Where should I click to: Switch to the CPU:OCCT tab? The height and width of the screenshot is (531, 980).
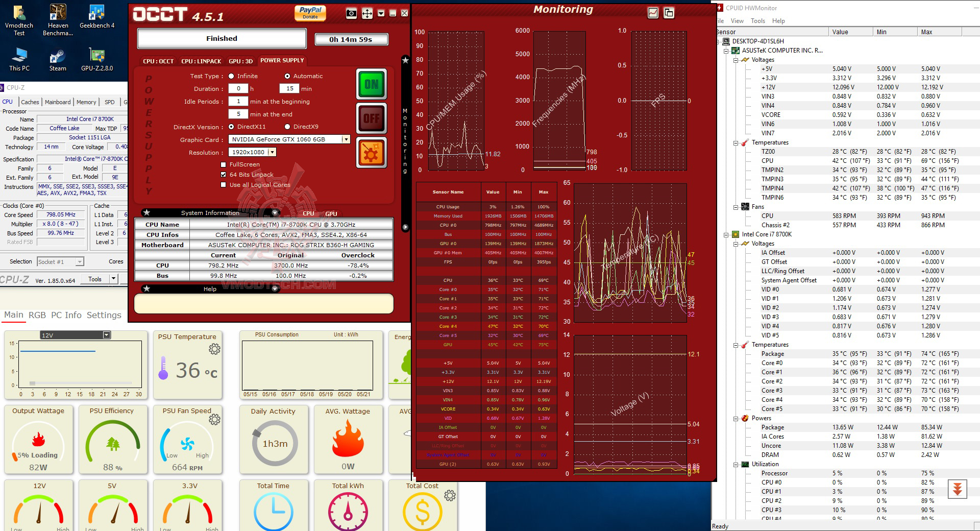[x=158, y=61]
